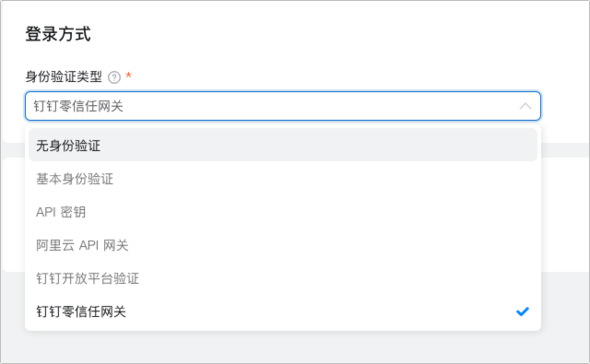
Task: Click the help question-mark icon beside 身份验证类型
Action: point(114,77)
